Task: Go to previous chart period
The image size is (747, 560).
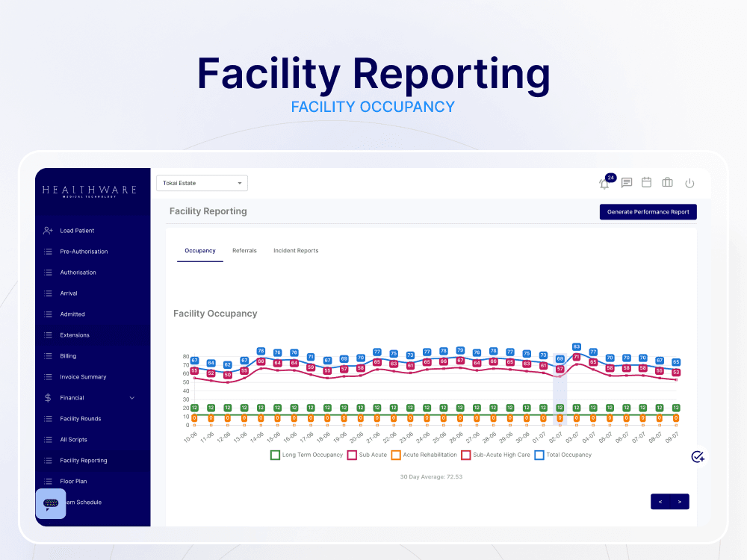Action: pos(660,502)
